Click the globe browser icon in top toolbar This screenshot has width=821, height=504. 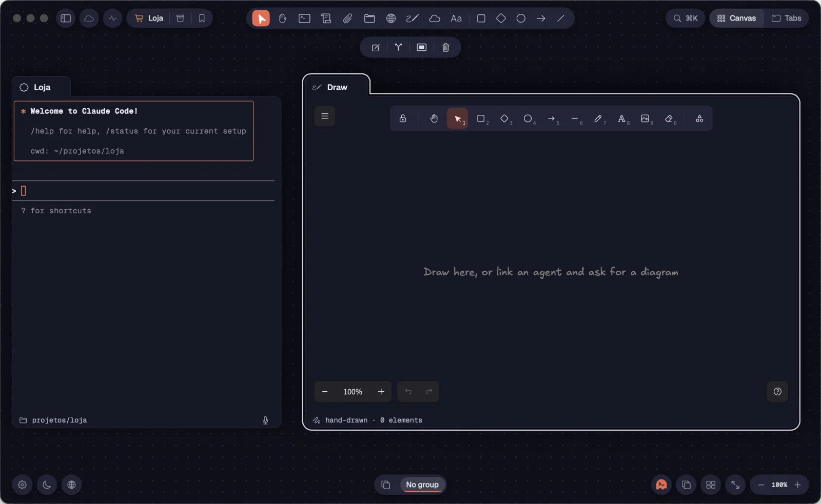pos(391,18)
